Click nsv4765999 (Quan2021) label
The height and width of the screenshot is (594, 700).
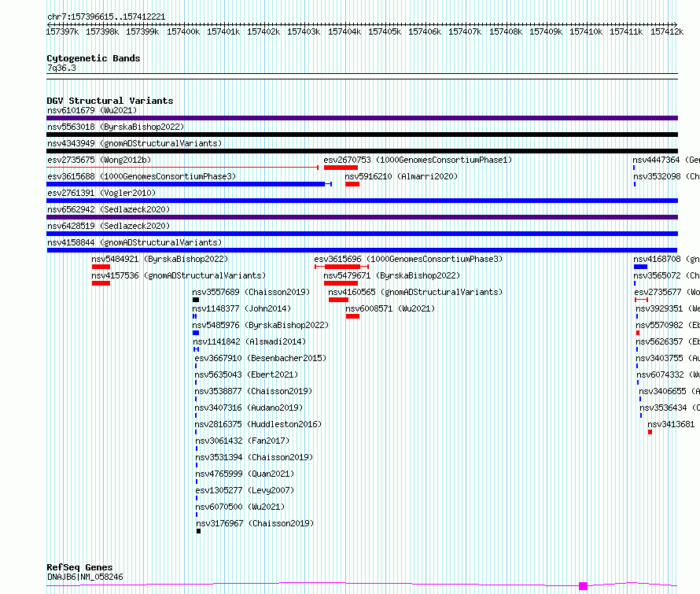click(245, 474)
